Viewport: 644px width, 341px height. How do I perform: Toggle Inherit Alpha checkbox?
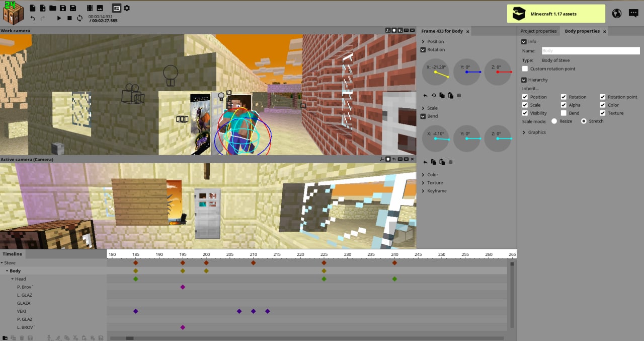coord(563,105)
